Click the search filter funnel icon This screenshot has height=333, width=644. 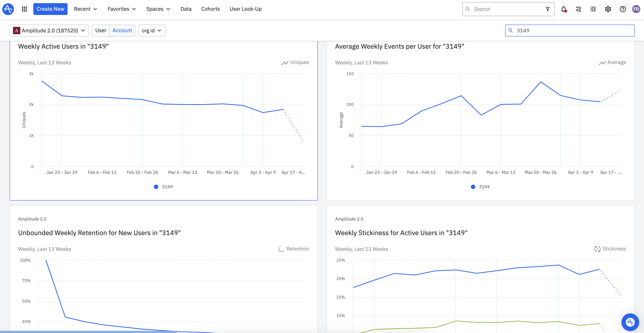coord(548,9)
